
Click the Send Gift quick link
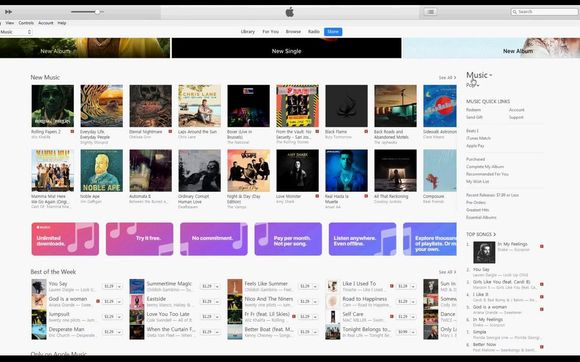click(x=475, y=117)
